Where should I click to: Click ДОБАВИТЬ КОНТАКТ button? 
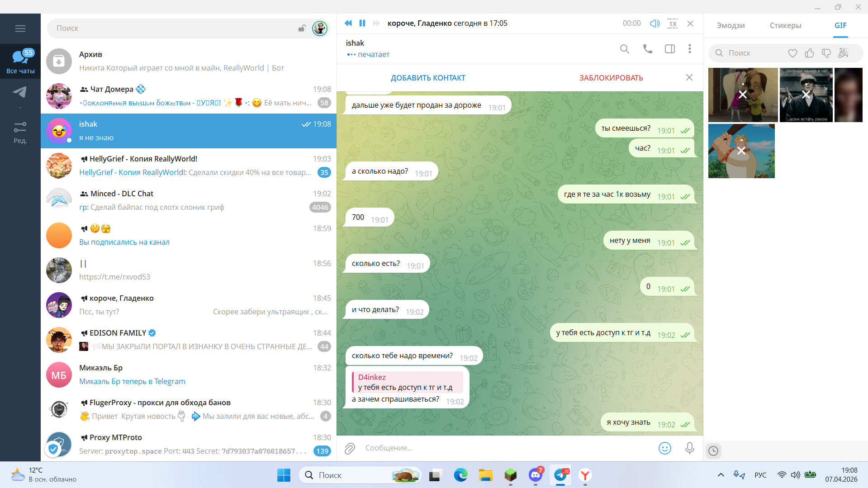click(x=428, y=78)
